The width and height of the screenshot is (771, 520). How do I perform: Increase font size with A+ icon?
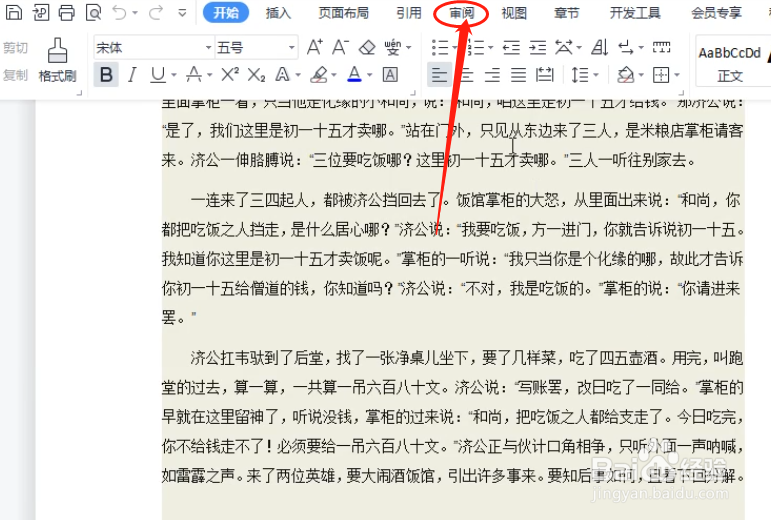tap(314, 48)
